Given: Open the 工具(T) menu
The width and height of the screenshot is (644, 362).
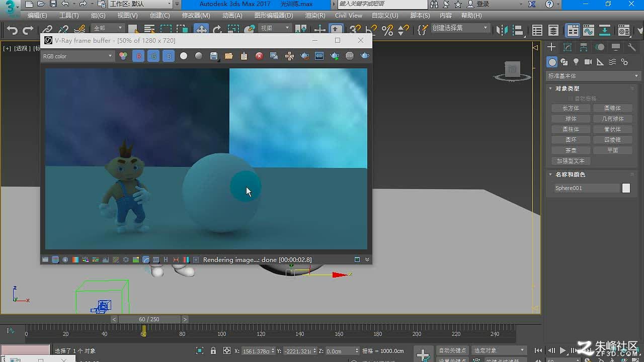Looking at the screenshot, I should (x=69, y=16).
